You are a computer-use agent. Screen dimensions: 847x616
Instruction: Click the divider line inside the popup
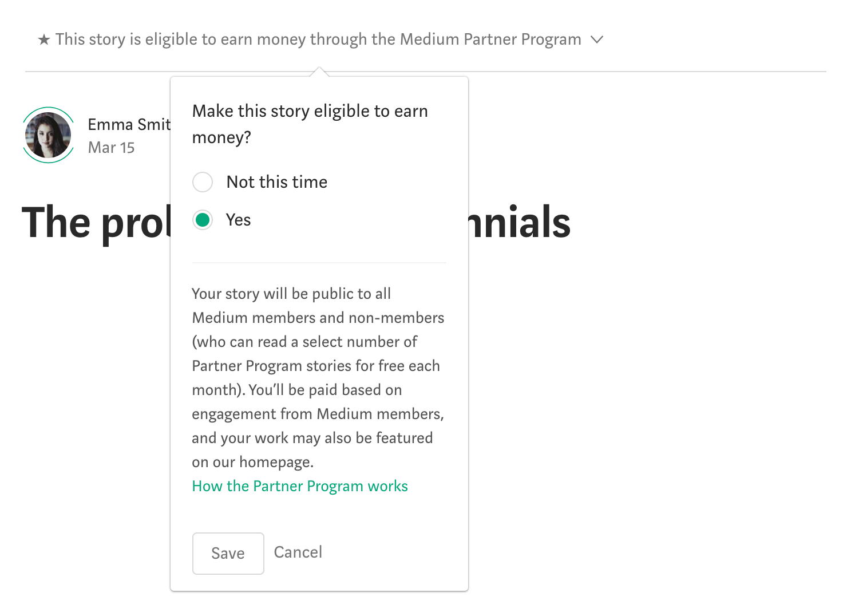[x=319, y=263]
